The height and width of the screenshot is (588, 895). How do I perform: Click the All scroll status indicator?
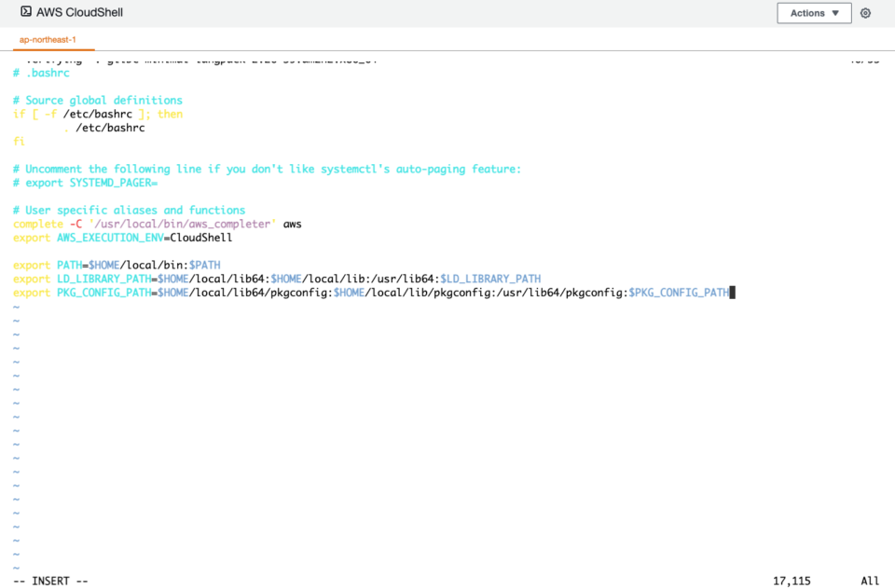click(x=869, y=580)
